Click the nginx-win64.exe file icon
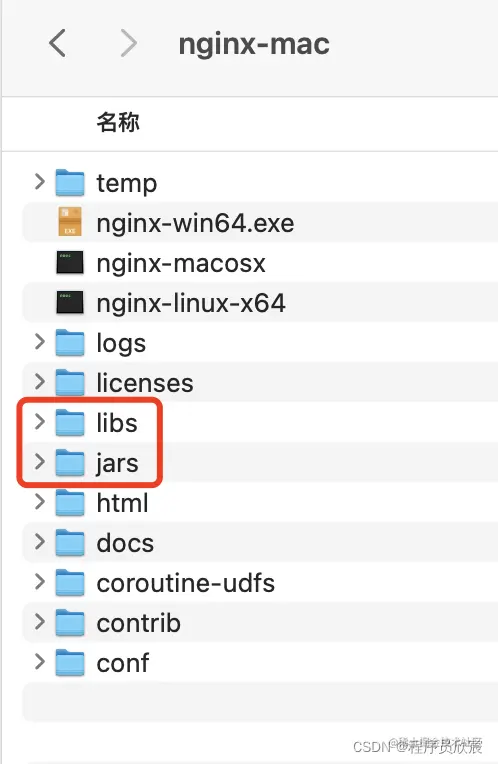498x764 pixels. 70,222
